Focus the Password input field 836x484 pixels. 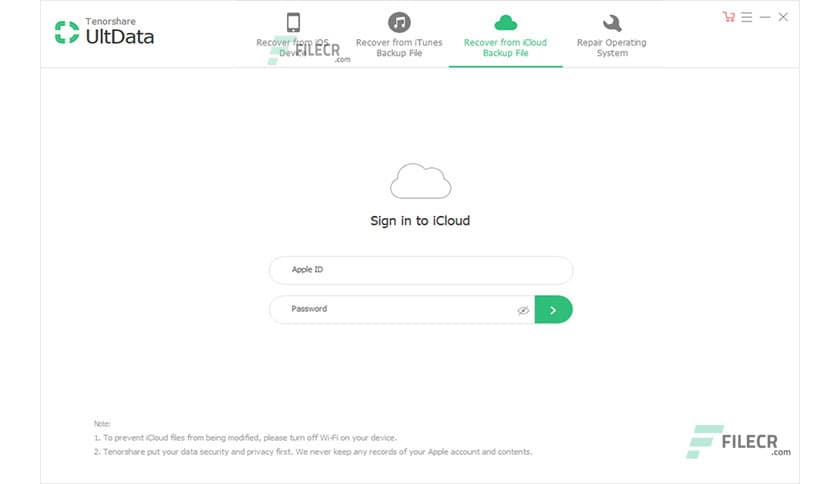click(x=402, y=310)
